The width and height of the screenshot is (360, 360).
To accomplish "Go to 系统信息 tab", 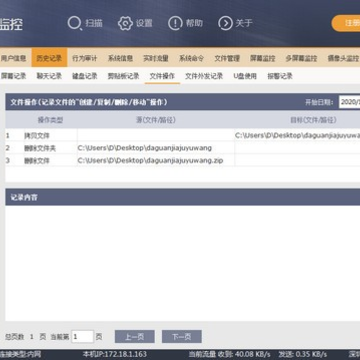I will click(x=120, y=58).
